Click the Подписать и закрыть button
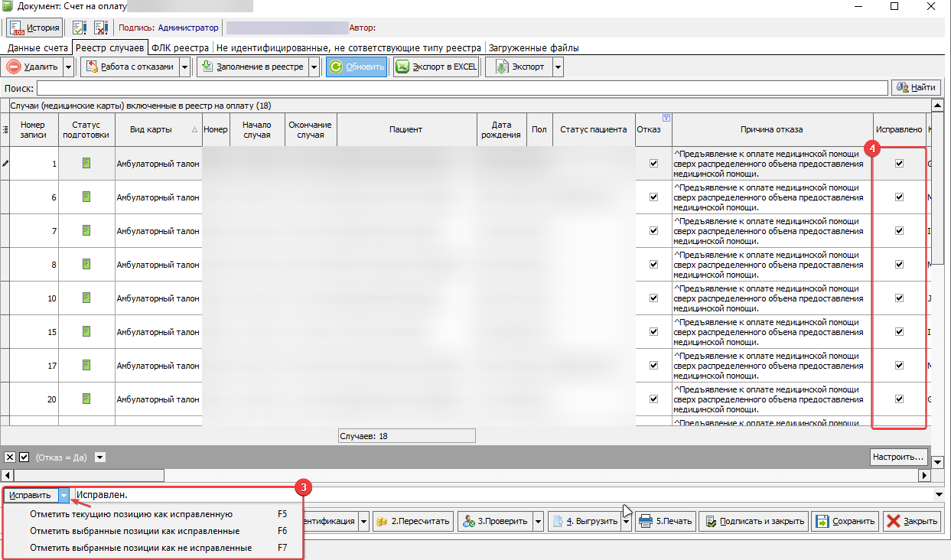This screenshot has height=560, width=951. click(754, 521)
